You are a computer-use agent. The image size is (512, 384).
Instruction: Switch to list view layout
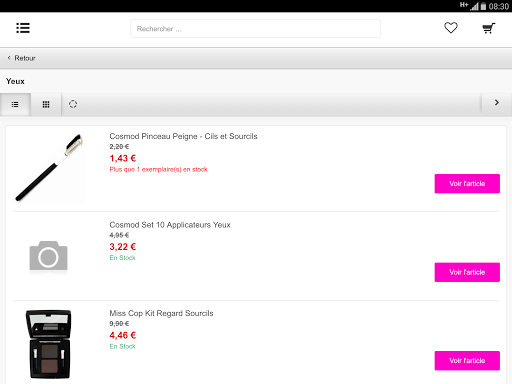[x=15, y=105]
